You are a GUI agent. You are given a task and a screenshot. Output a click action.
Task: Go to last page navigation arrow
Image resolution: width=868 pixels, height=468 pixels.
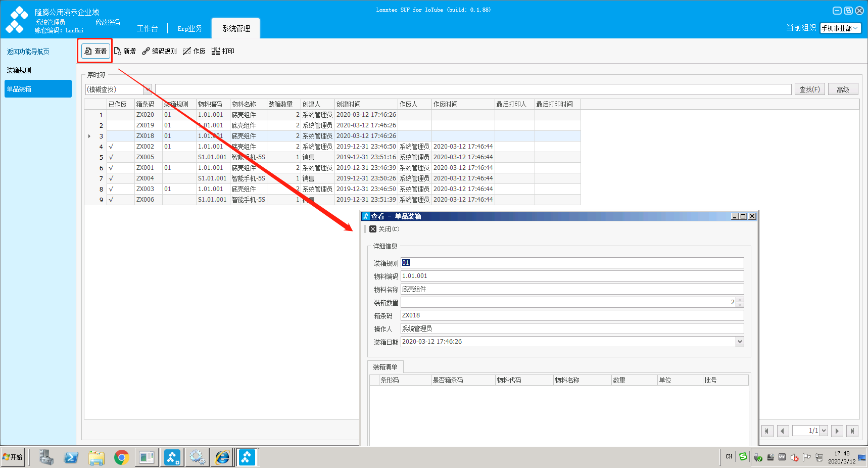(x=852, y=431)
